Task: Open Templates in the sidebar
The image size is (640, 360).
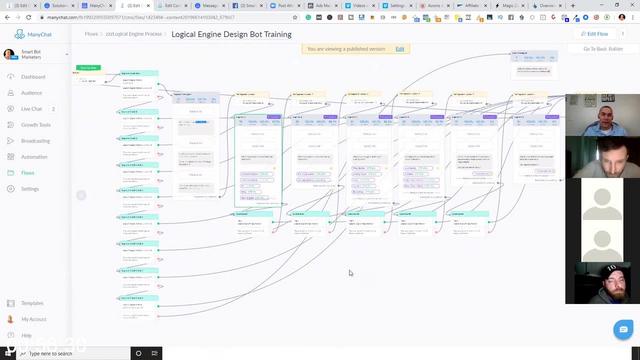Action: click(x=32, y=303)
